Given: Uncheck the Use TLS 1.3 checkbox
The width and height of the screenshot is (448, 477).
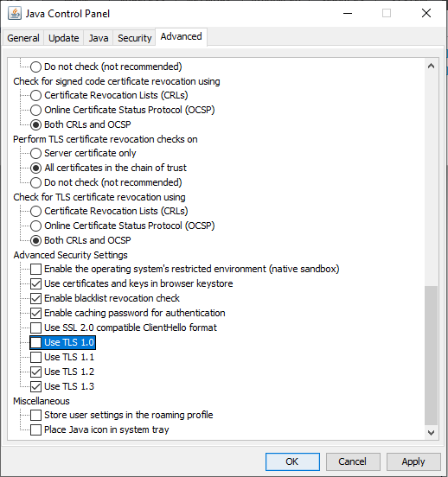Looking at the screenshot, I should [x=35, y=386].
